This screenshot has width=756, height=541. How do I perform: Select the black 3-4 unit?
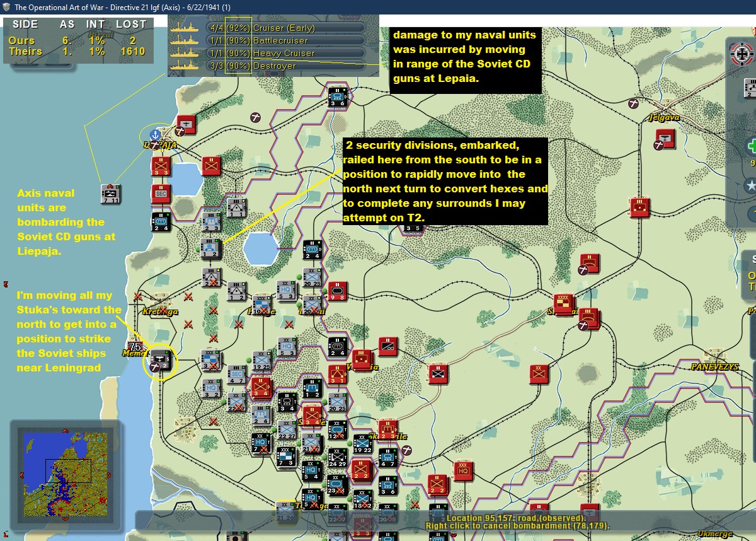point(287,402)
